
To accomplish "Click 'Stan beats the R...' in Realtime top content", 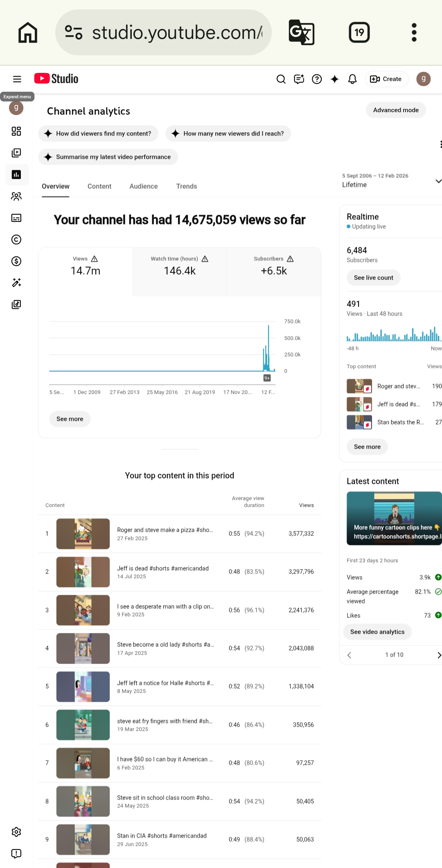I will pos(400,422).
